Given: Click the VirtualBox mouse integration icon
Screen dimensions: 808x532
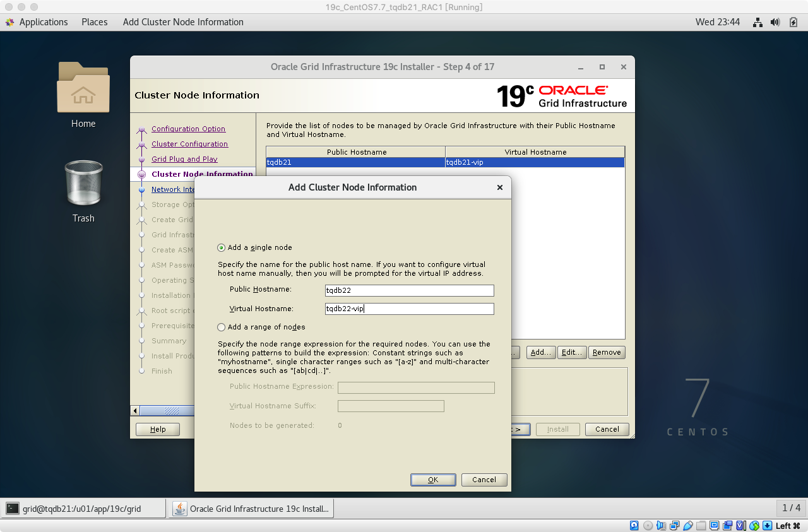Looking at the screenshot, I should click(754, 525).
